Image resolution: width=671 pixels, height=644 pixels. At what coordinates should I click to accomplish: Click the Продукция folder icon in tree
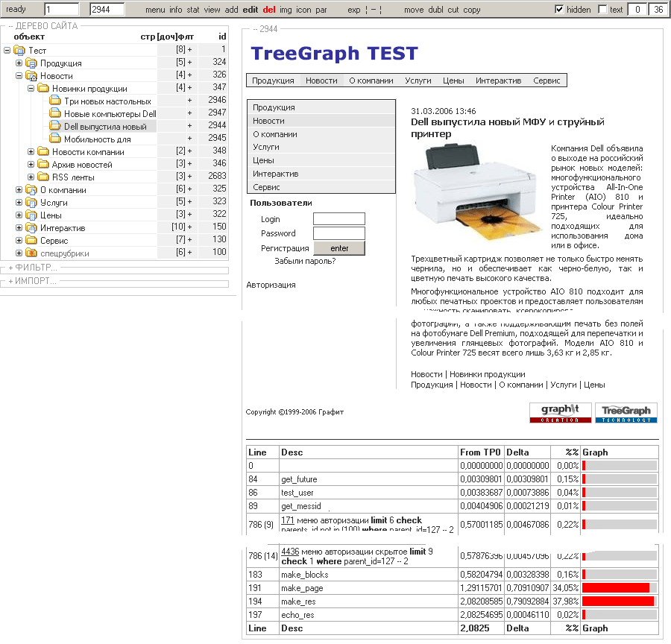click(x=31, y=63)
